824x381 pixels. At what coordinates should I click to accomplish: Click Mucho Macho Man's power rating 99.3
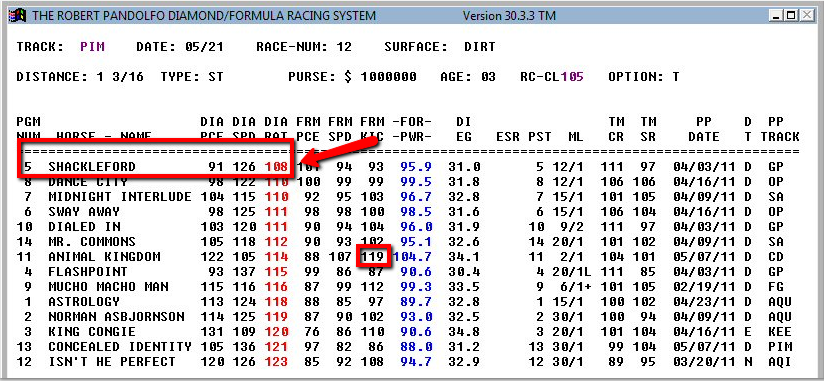coord(416,287)
